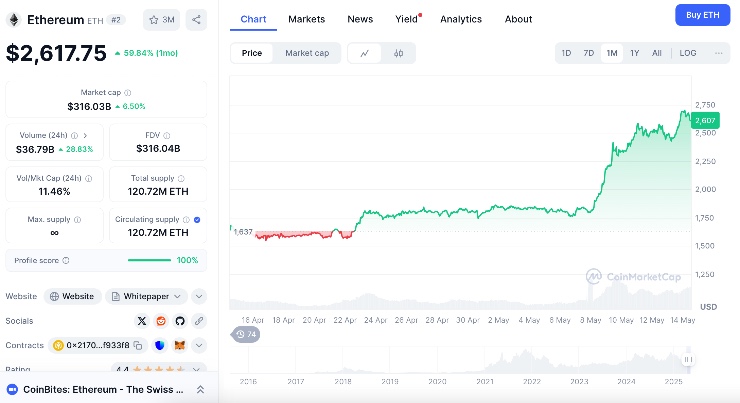Image resolution: width=740 pixels, height=403 pixels.
Task: Set chart range to 1D
Action: (566, 53)
